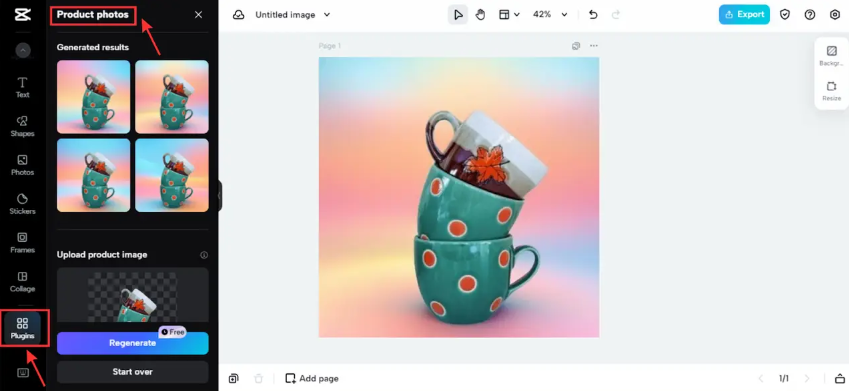Image resolution: width=849 pixels, height=391 pixels.
Task: Open the Background tool on right panel
Action: click(x=831, y=56)
